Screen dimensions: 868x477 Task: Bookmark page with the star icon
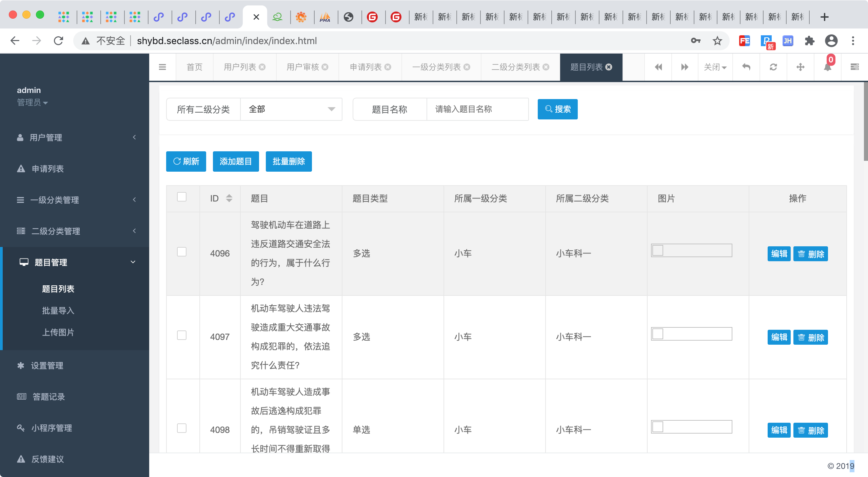tap(717, 41)
